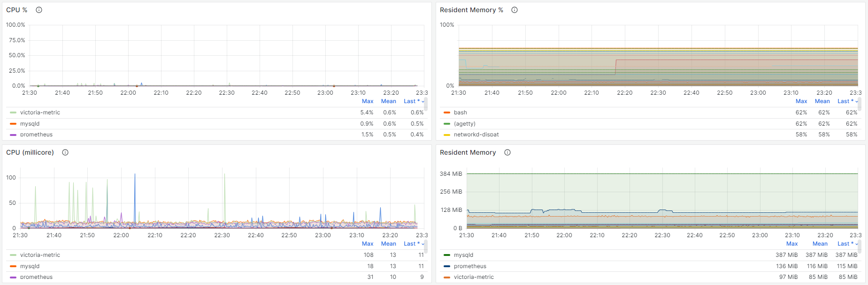Click info icon next to Resident Memory %
868x285 pixels.
pyautogui.click(x=515, y=10)
